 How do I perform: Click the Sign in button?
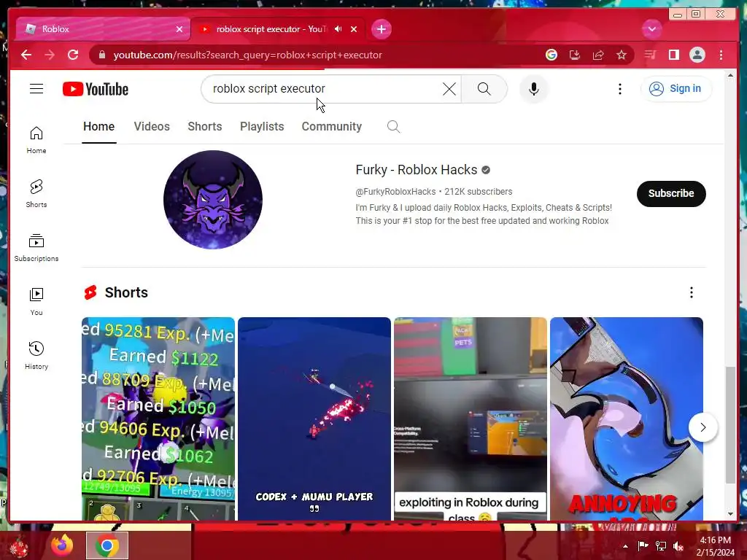[676, 88]
